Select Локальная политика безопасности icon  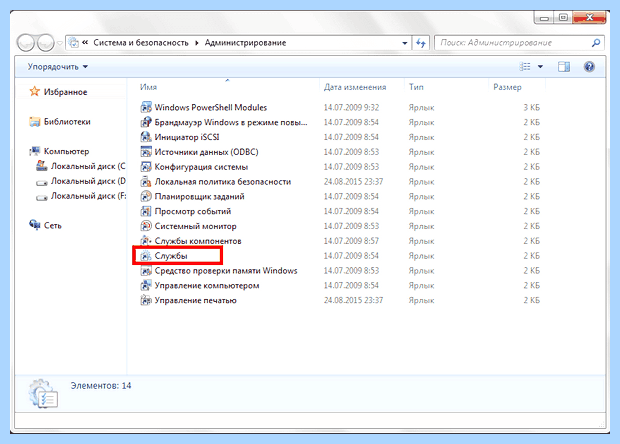click(x=146, y=181)
